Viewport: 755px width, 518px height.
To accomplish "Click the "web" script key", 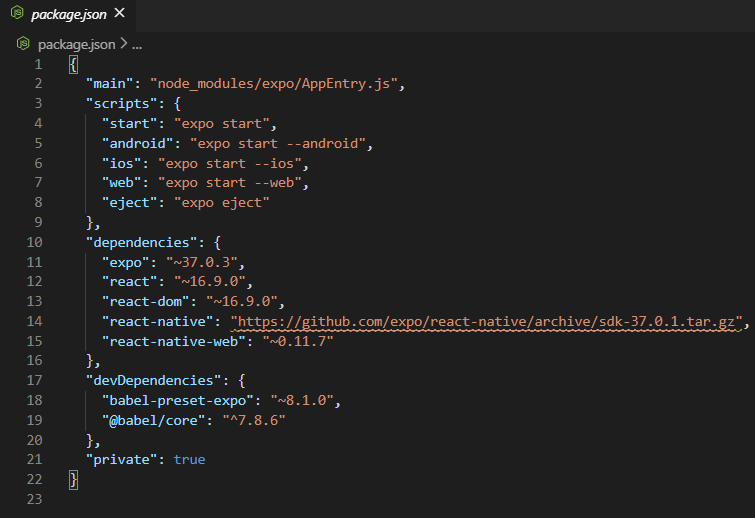I will [121, 183].
